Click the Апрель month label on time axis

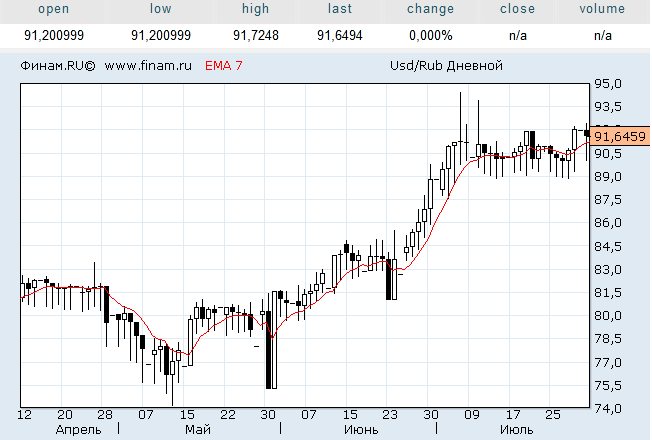point(79,430)
